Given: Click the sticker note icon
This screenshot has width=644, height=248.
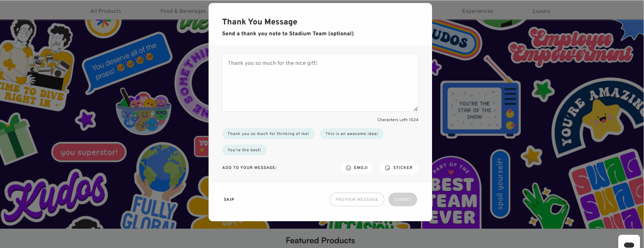Looking at the screenshot, I should click(388, 168).
